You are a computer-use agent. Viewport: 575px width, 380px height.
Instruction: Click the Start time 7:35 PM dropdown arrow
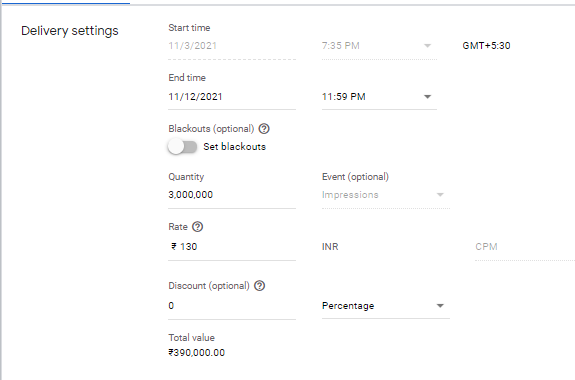point(427,46)
